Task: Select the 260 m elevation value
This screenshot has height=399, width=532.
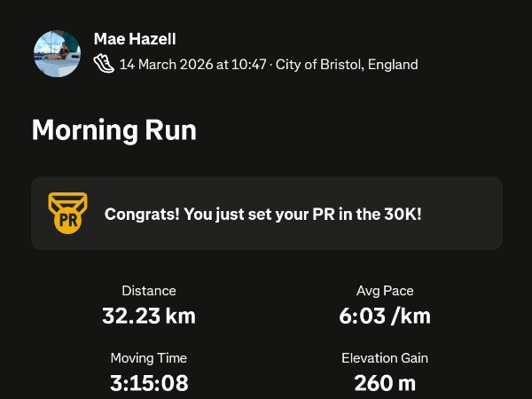Action: click(385, 383)
